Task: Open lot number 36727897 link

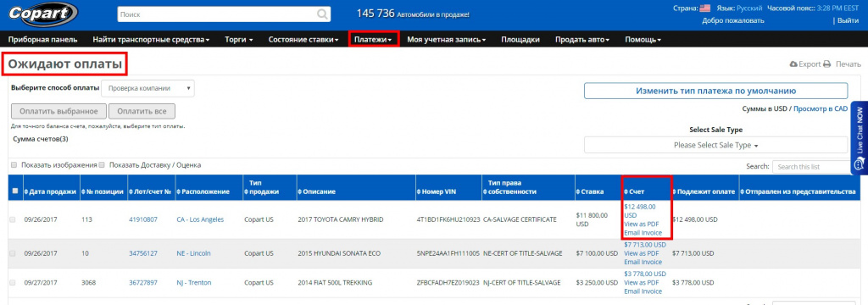Action: point(142,283)
